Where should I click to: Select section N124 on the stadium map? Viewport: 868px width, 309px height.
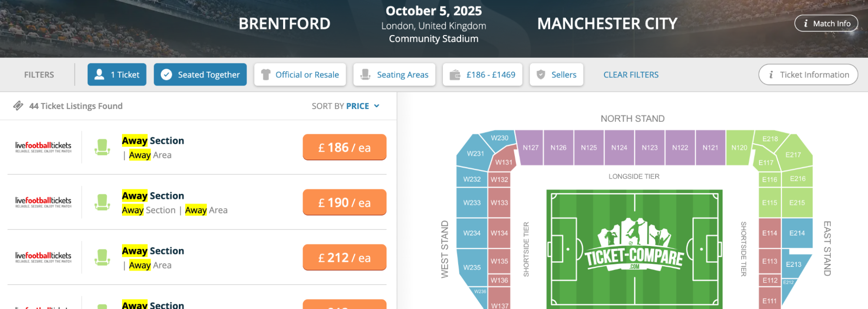coord(619,147)
